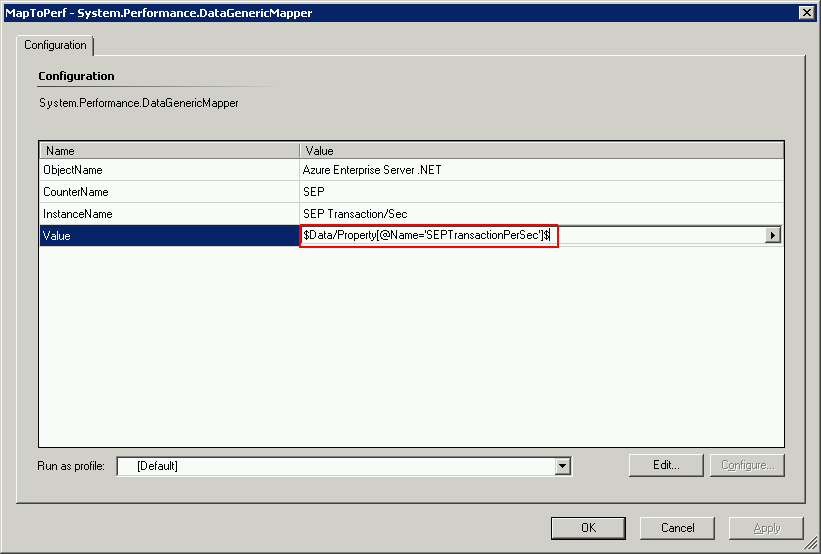Viewport: 821px width, 554px height.
Task: Cancel the configuration dialog
Action: click(x=677, y=528)
